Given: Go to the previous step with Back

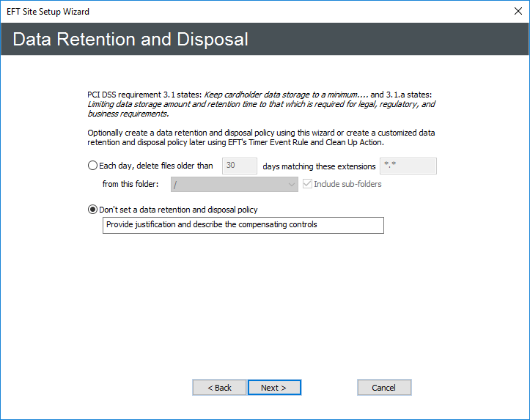Looking at the screenshot, I should click(219, 388).
